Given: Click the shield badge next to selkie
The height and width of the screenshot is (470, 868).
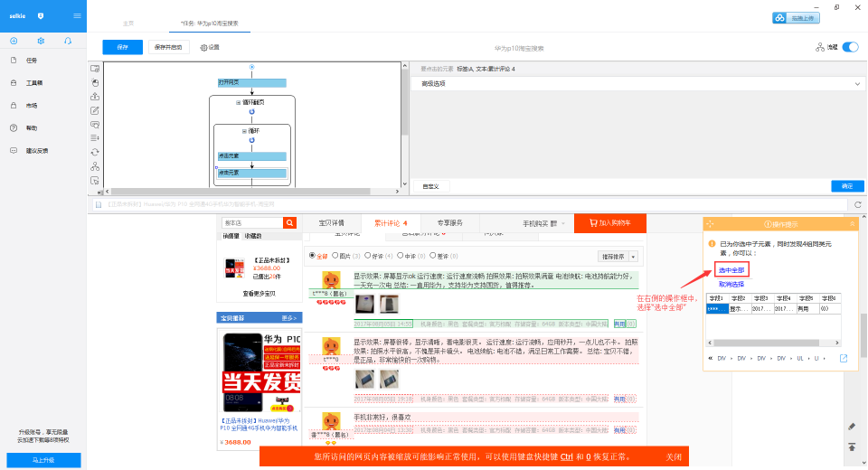Looking at the screenshot, I should tap(41, 16).
